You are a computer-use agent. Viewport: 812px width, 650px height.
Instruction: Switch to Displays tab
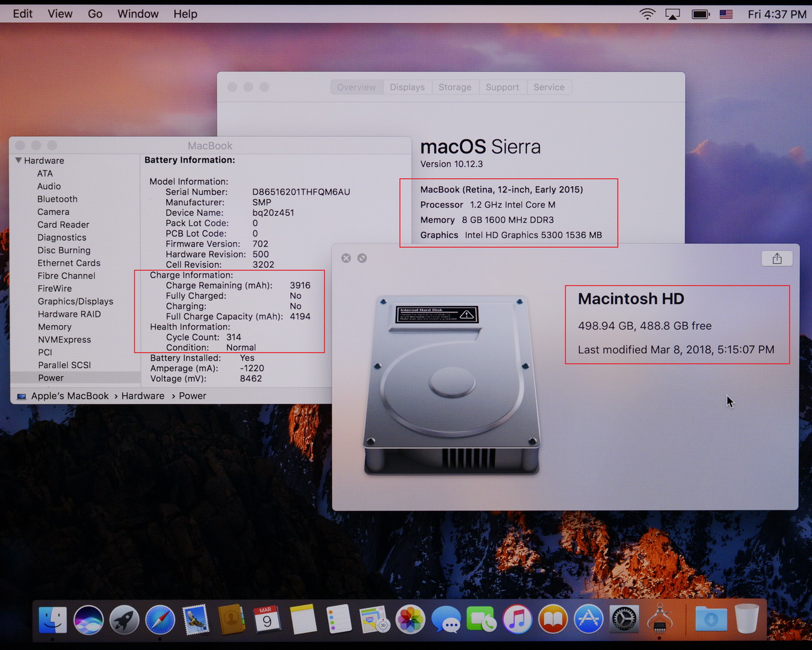click(x=407, y=87)
